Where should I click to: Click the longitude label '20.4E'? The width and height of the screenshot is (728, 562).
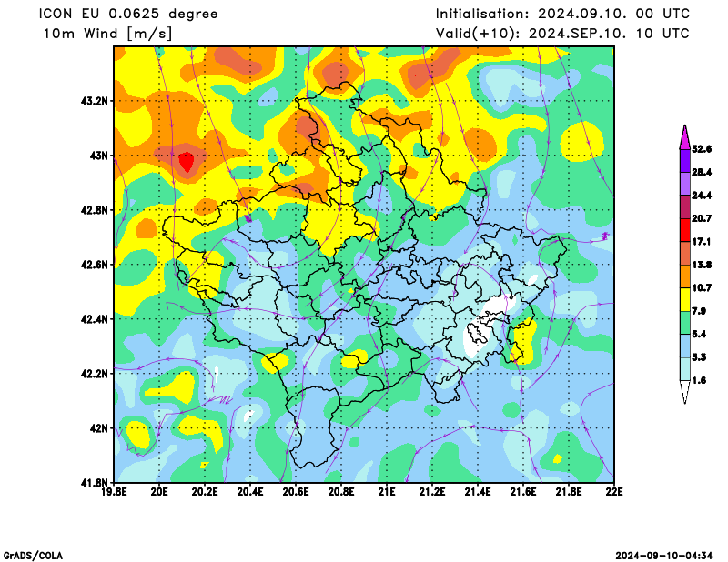250,491
